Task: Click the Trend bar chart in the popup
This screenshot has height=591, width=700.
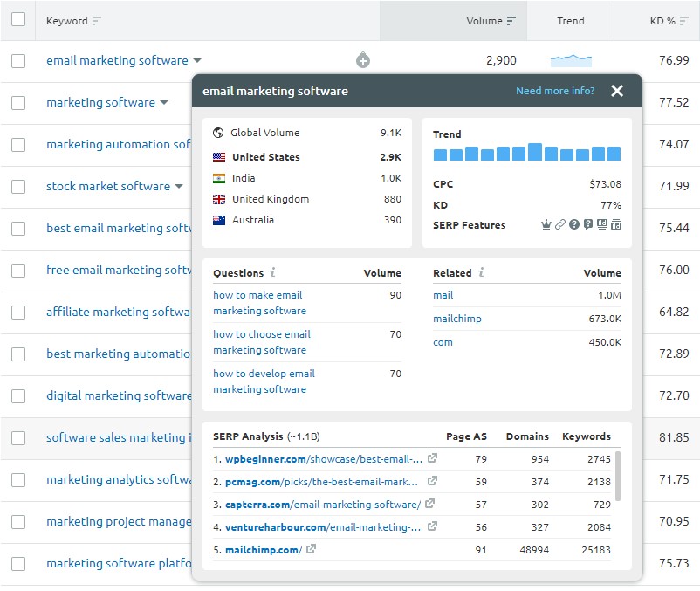Action: (527, 152)
